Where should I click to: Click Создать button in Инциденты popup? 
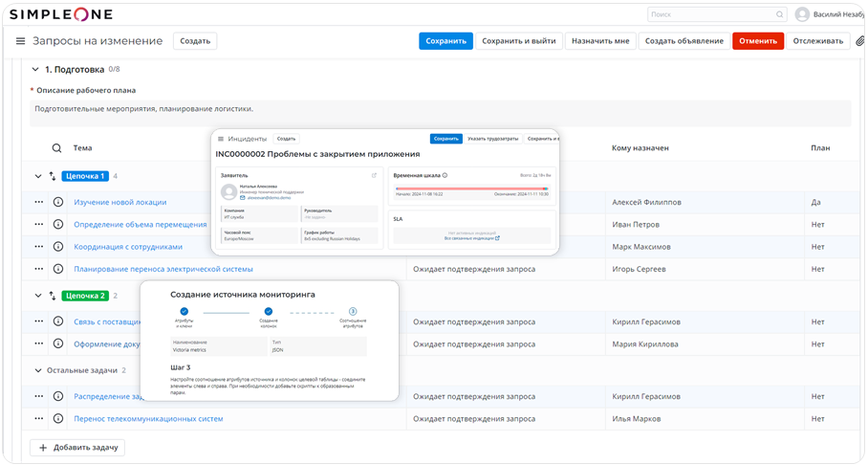(286, 139)
